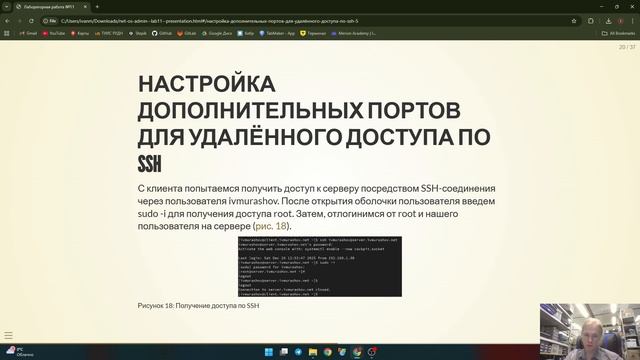Open the YouTube bookmark
This screenshot has width=640, height=360.
click(53, 33)
